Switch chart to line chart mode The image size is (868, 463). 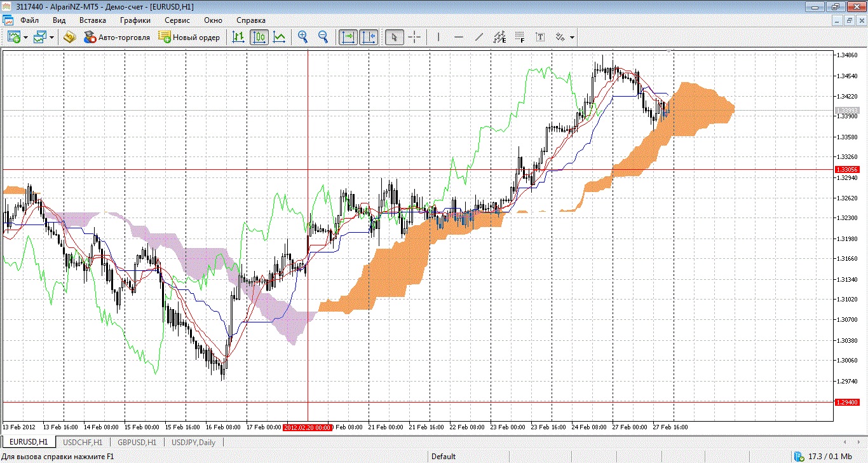[x=279, y=38]
